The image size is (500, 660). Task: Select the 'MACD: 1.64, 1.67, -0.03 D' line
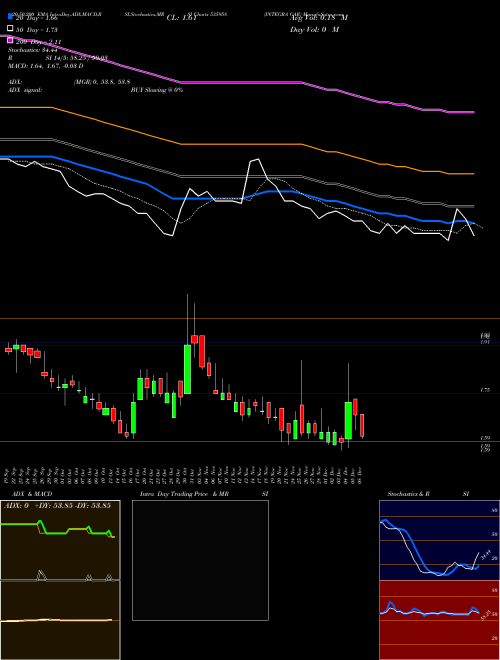coord(46,66)
